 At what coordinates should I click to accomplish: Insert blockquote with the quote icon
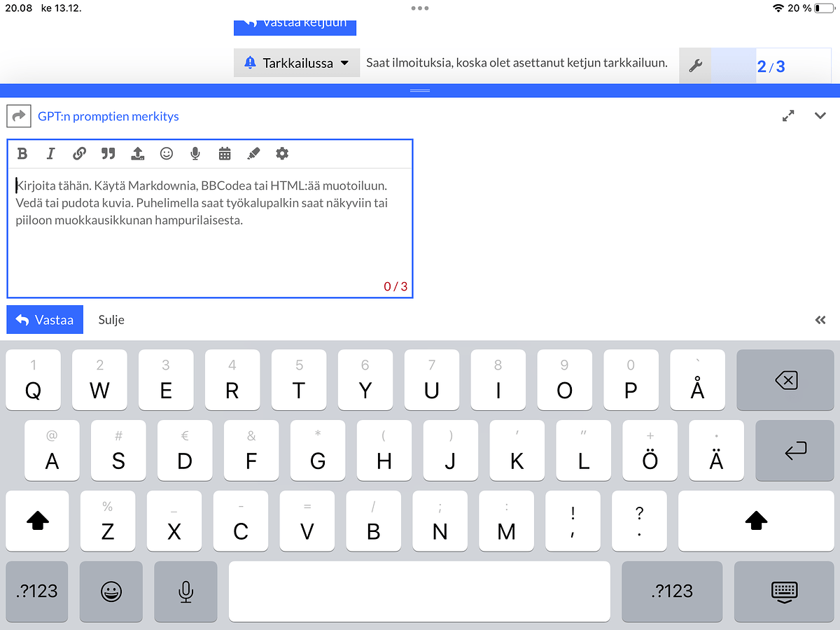coord(108,154)
